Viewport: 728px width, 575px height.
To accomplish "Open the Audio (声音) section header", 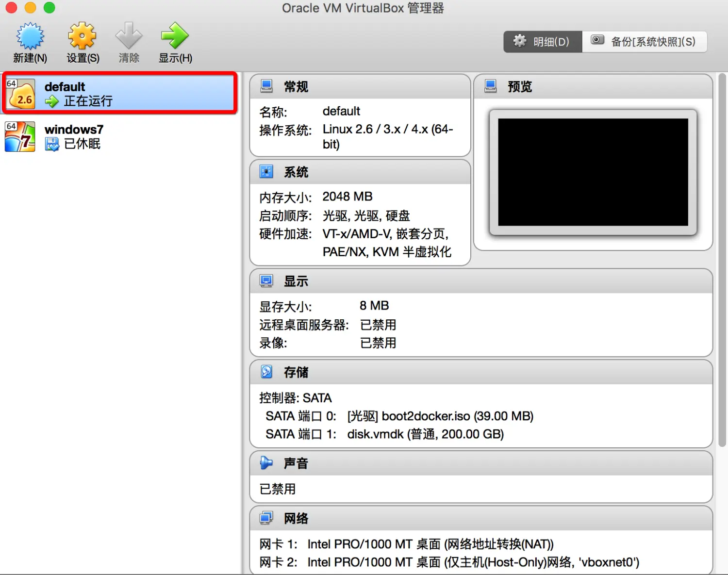I will tap(481, 463).
